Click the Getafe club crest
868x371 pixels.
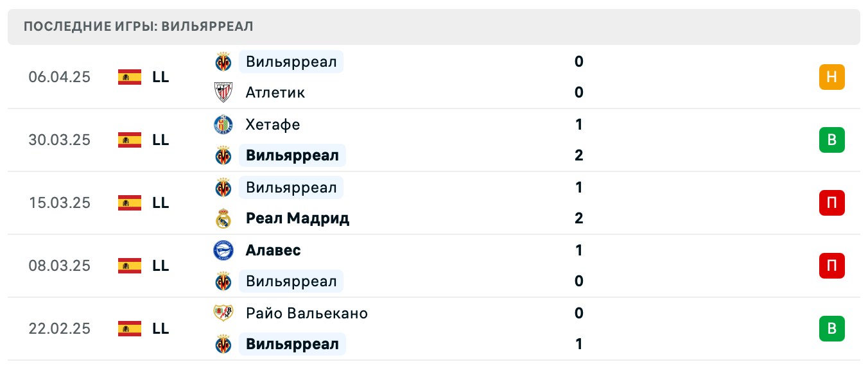coord(223,125)
